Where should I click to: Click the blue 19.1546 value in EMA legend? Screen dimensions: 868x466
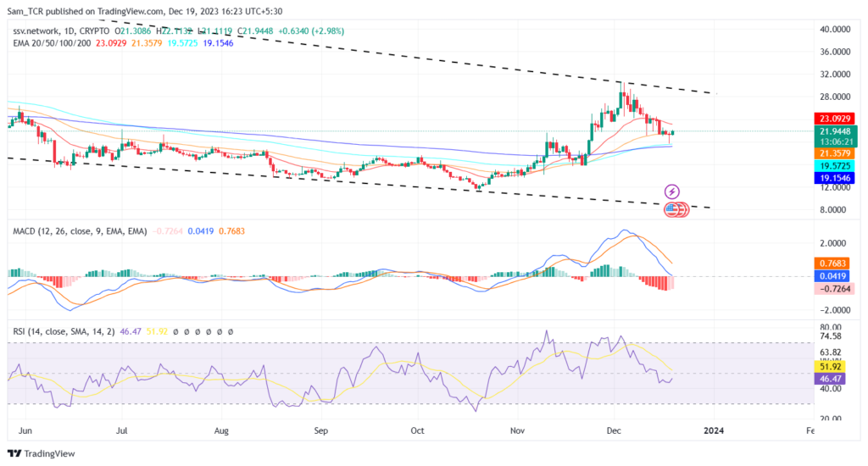click(218, 43)
